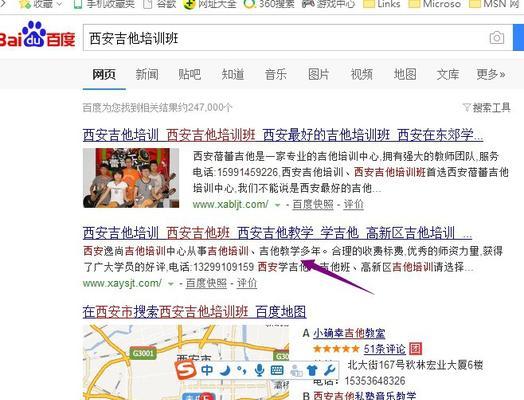524x400 pixels.
Task: Click microphone voice input on Sogou bar
Action: (259, 370)
